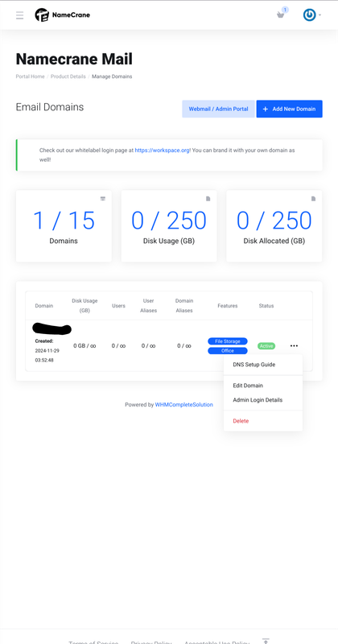
Task: Click the Features column header
Action: (228, 306)
